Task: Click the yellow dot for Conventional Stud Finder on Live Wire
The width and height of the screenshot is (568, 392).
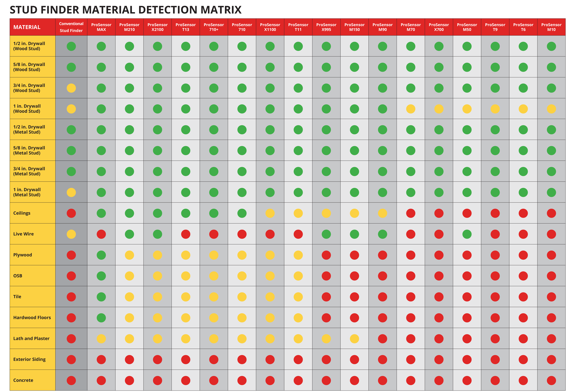Action: tap(71, 234)
